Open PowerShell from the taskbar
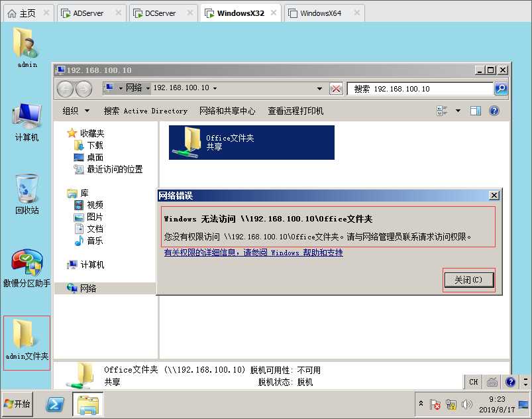Image resolution: width=532 pixels, height=419 pixels. [55, 404]
